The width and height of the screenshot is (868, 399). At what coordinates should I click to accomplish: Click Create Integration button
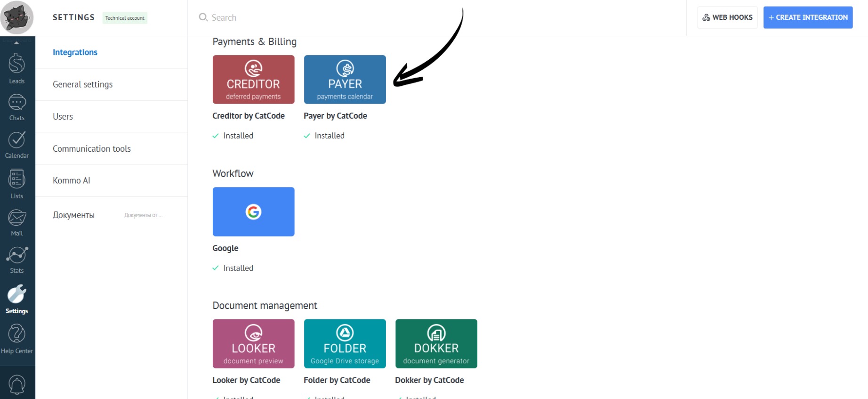808,17
